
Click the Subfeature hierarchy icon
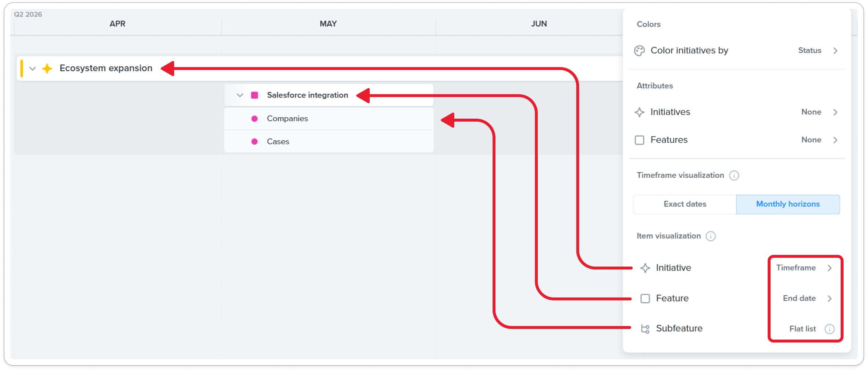(645, 329)
